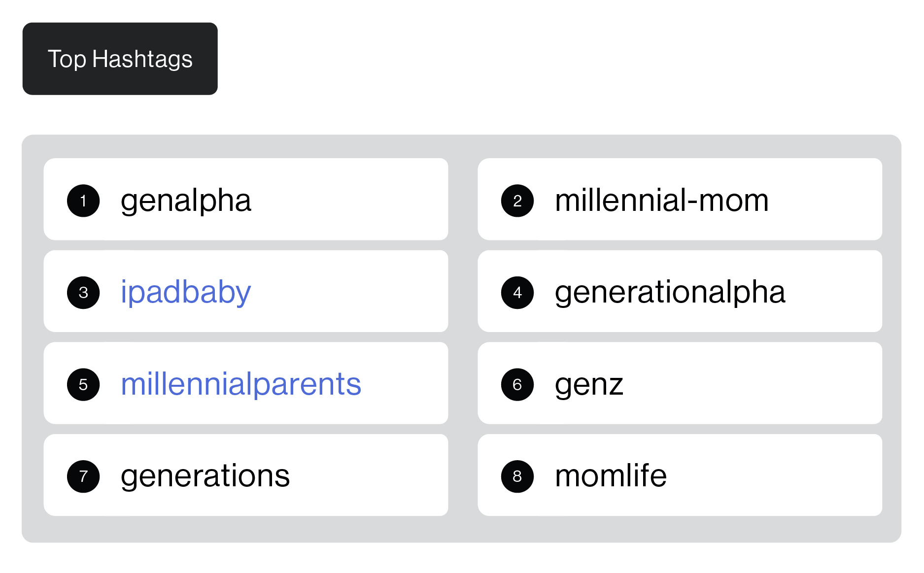Select the generationalpha hashtag entry
The height and width of the screenshot is (573, 924).
coord(670,292)
